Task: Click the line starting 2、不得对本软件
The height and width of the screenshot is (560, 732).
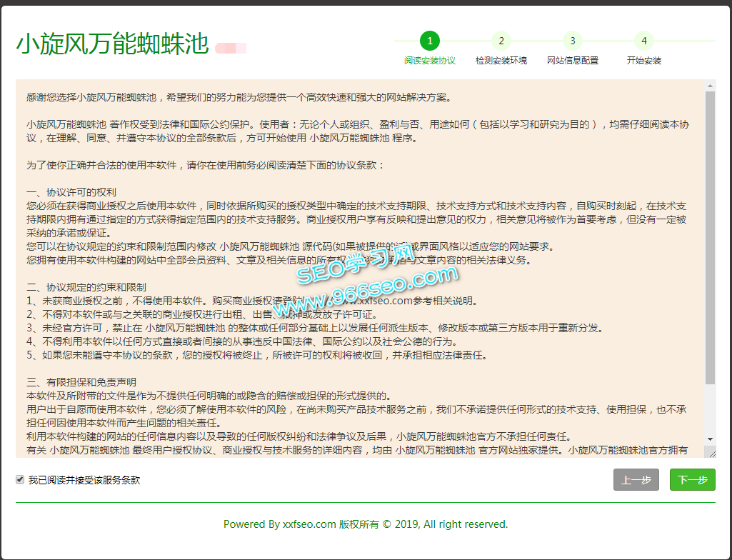Action: (202, 314)
